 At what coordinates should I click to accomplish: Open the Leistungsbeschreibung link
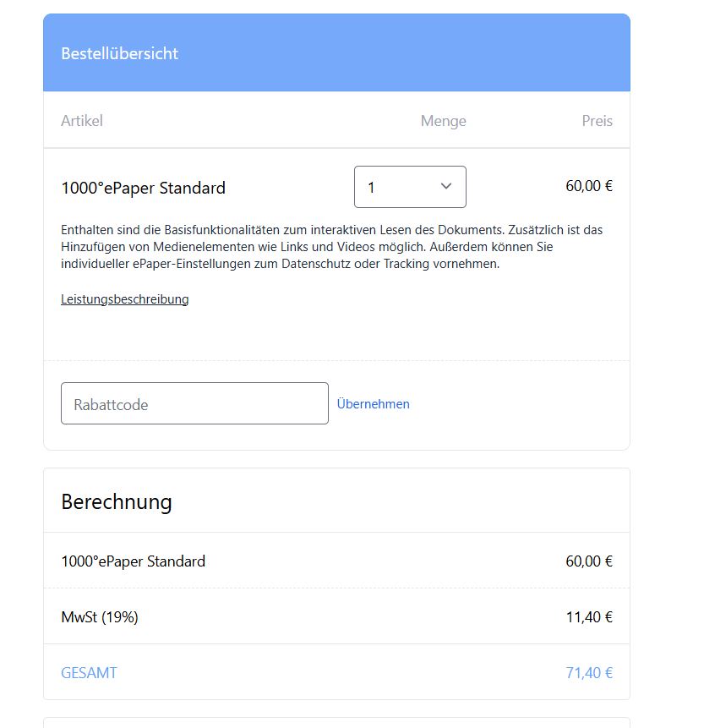coord(125,299)
